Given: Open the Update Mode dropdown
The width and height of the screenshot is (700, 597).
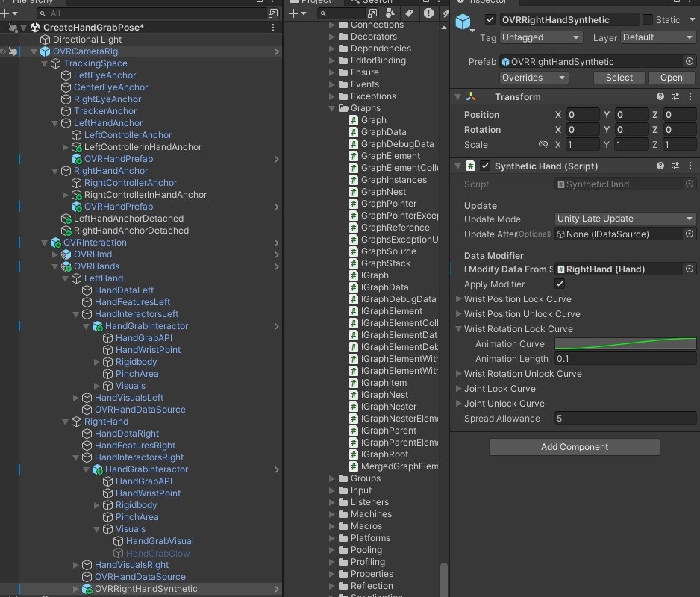Looking at the screenshot, I should click(625, 219).
